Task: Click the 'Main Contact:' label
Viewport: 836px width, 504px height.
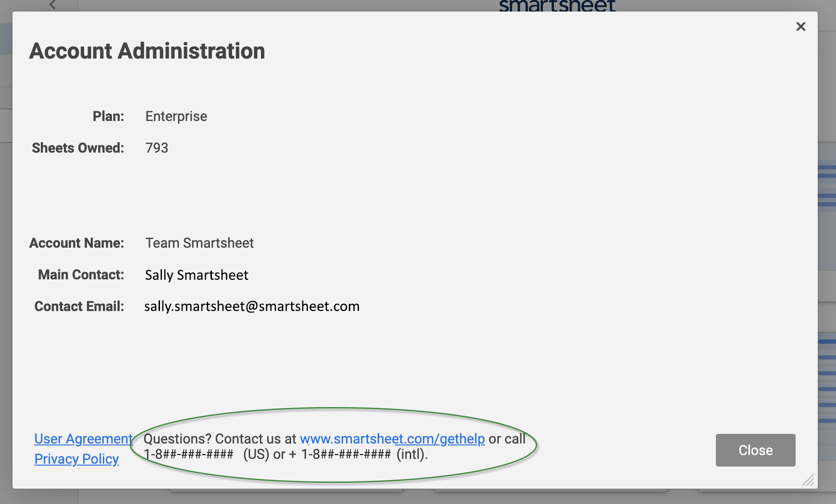Action: 81,275
